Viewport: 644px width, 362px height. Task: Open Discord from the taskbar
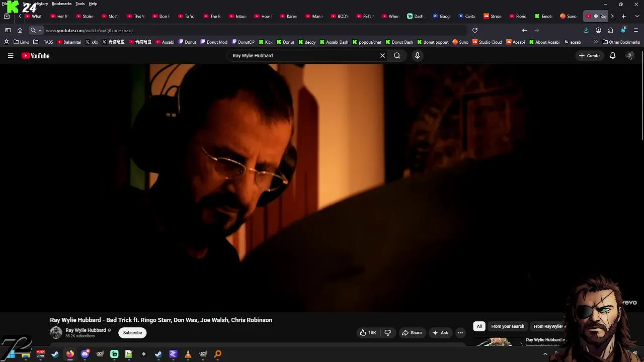(85, 354)
